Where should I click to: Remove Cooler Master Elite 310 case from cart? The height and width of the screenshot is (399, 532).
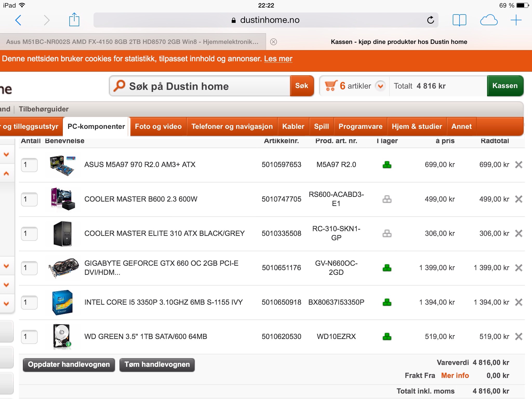(x=518, y=234)
